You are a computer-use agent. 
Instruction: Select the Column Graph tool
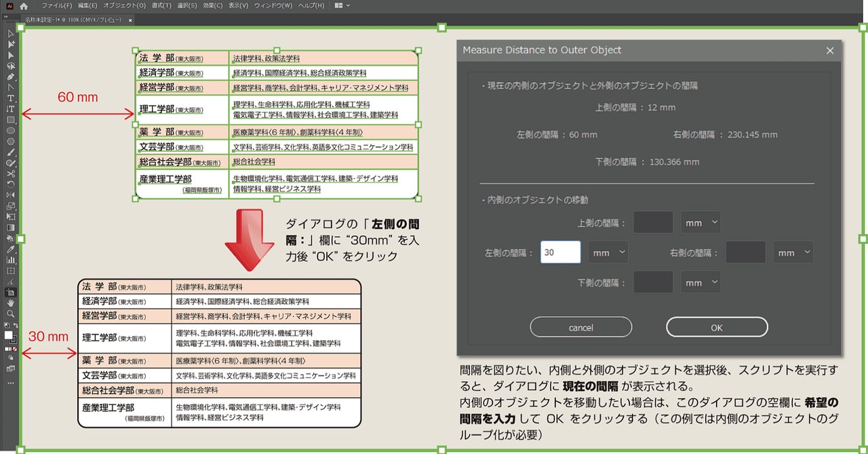tap(9, 261)
